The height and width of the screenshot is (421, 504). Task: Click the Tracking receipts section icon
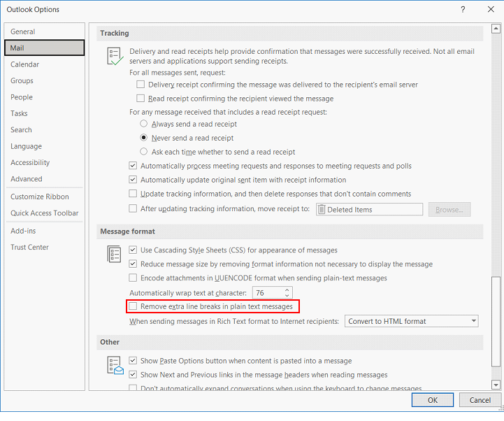[x=115, y=57]
